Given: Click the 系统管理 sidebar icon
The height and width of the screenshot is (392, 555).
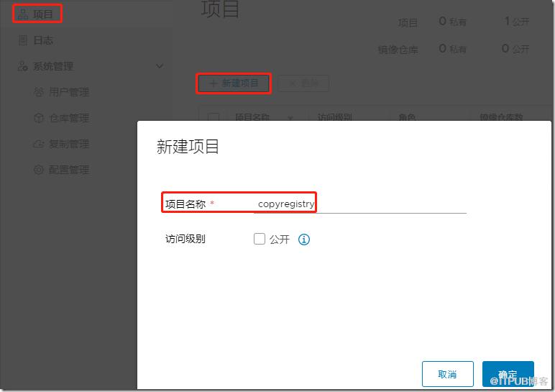Looking at the screenshot, I should click(x=23, y=66).
